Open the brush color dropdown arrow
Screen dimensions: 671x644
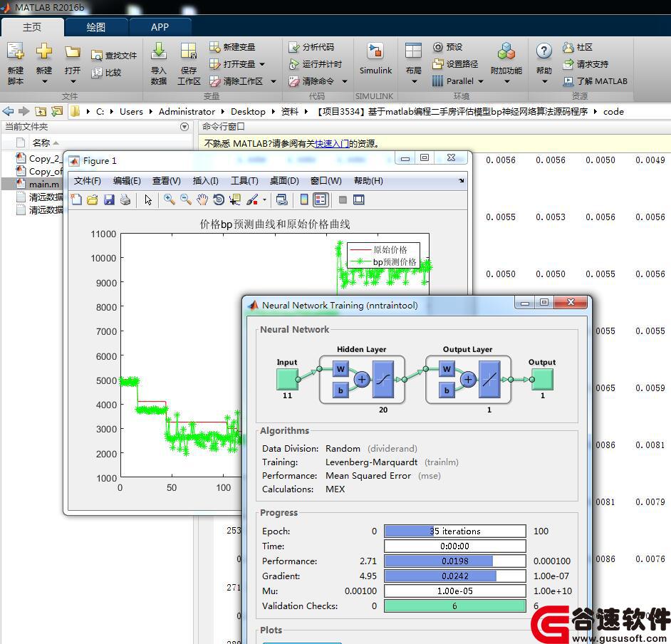(x=264, y=200)
